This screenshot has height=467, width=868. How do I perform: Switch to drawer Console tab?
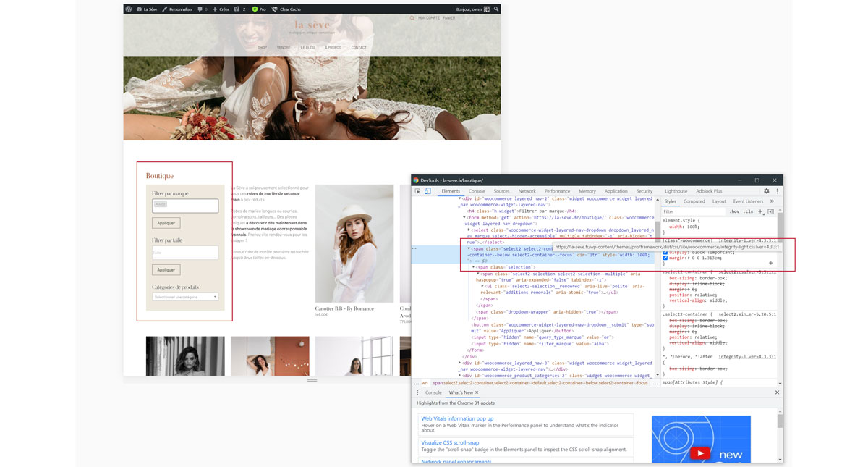pyautogui.click(x=433, y=392)
